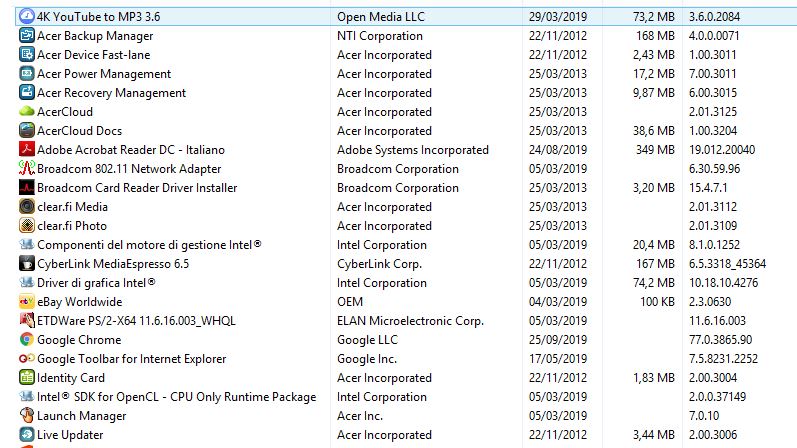Screen dimensions: 797x448
Task: Select Google Toolbar for Internet Explorer name
Action: pos(131,359)
